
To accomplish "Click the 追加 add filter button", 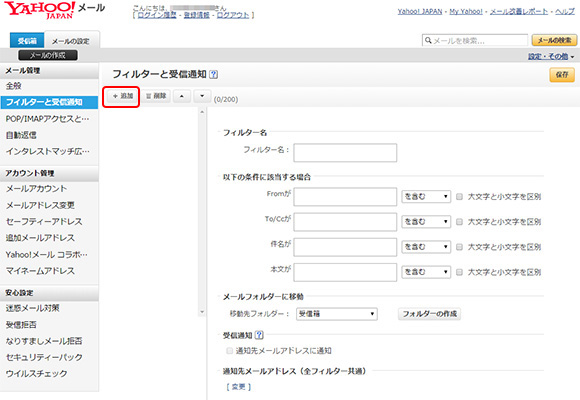I will (122, 96).
